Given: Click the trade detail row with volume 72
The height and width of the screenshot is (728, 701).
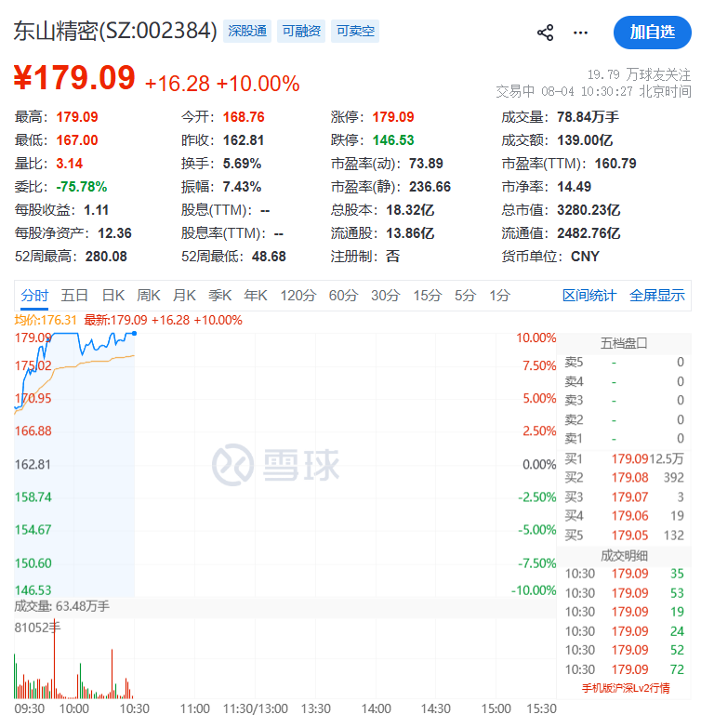Looking at the screenshot, I should coord(624,669).
